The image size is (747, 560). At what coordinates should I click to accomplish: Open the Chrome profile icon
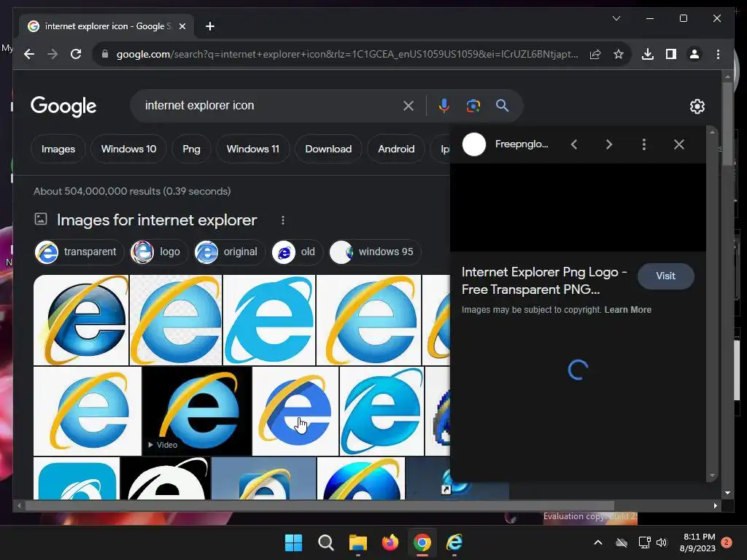[694, 54]
